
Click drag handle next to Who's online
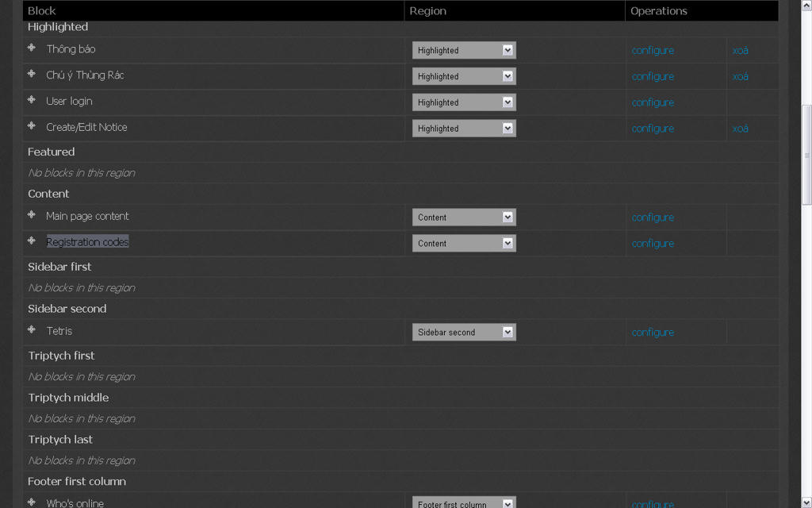pyautogui.click(x=32, y=502)
